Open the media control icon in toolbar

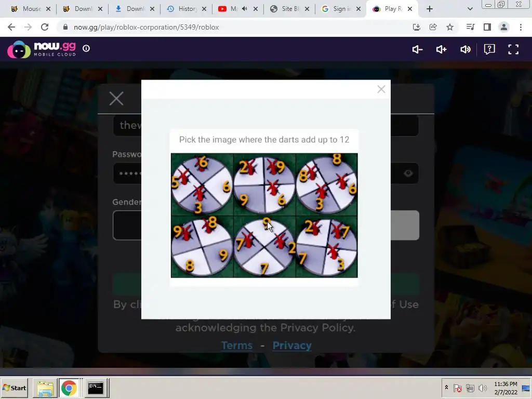tap(470, 27)
